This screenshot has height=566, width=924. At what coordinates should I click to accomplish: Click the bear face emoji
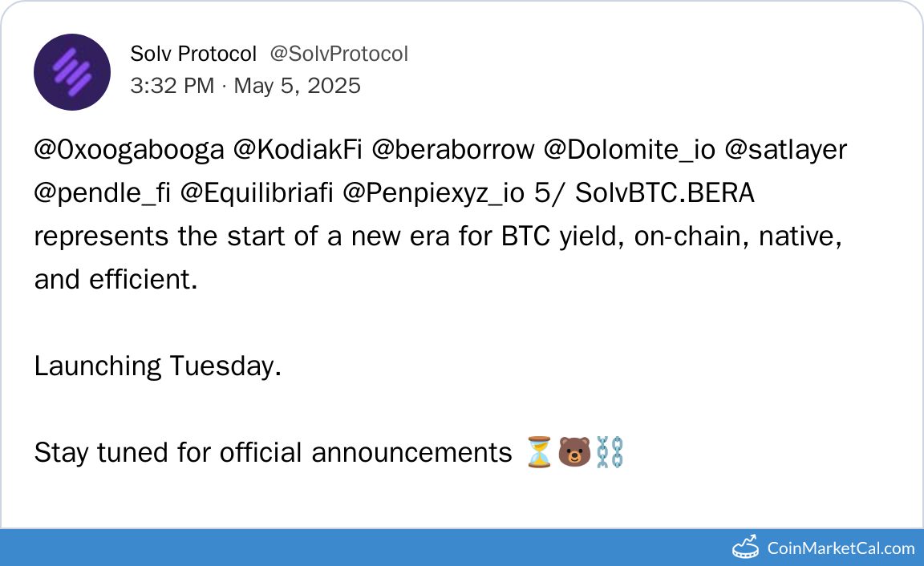coord(573,452)
